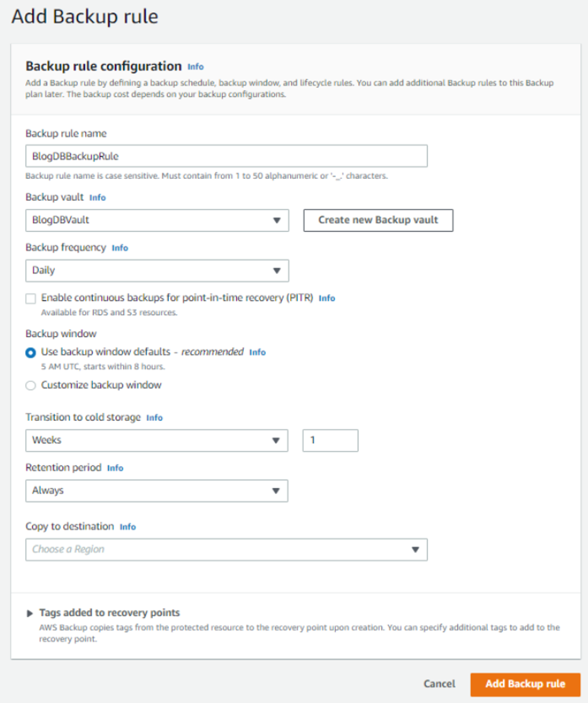Click the cold storage duration value field
The width and height of the screenshot is (588, 703).
[330, 440]
